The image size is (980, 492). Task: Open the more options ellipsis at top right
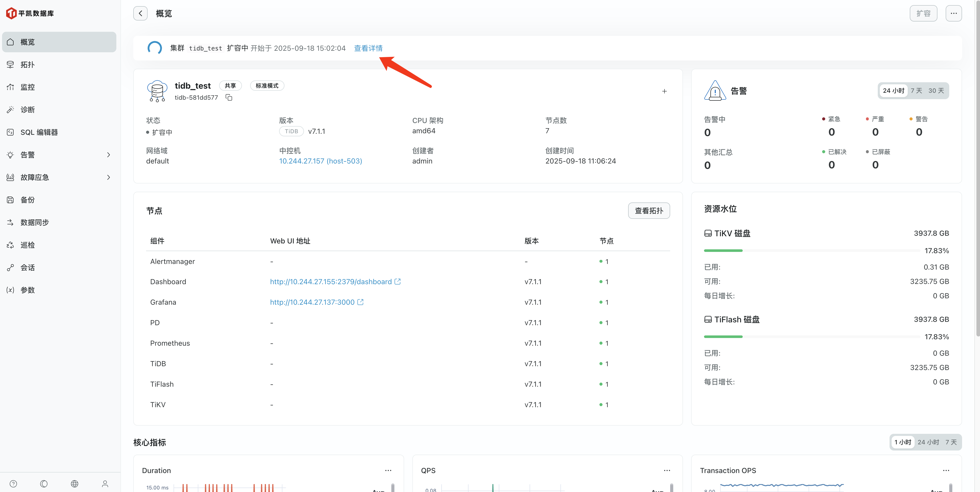pyautogui.click(x=953, y=13)
